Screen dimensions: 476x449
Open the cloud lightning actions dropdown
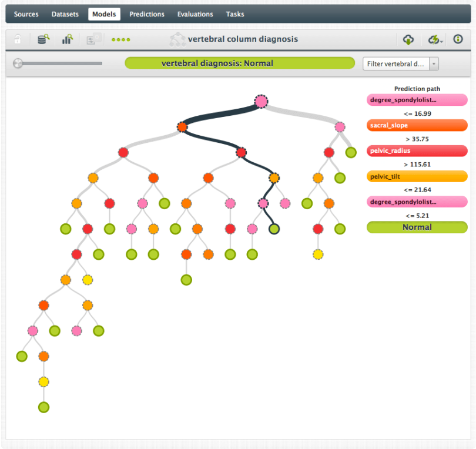click(435, 39)
